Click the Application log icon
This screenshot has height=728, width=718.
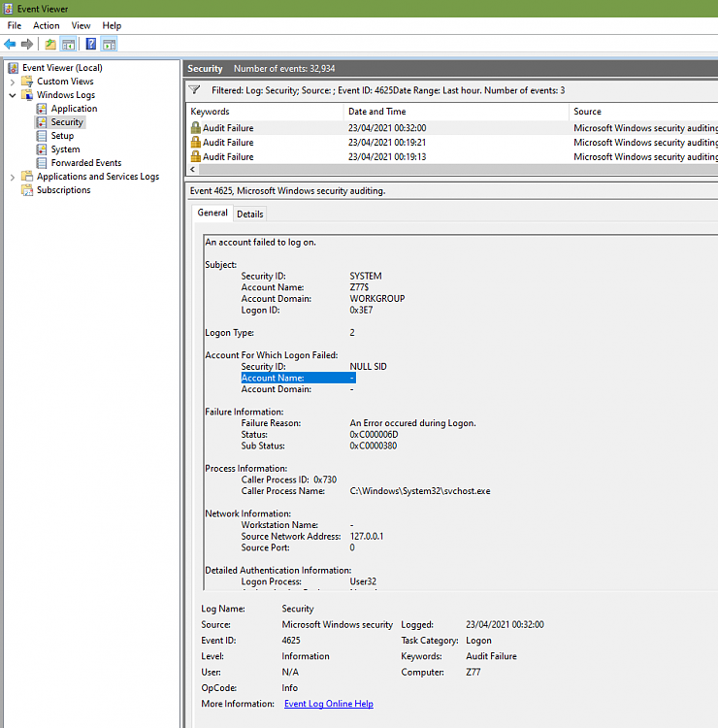click(42, 109)
